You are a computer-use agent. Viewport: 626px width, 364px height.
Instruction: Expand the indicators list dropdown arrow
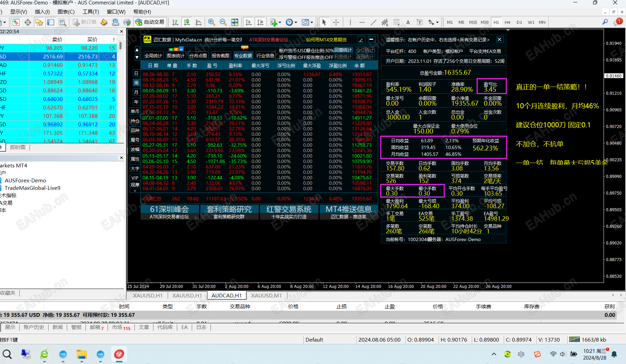(x=280, y=23)
